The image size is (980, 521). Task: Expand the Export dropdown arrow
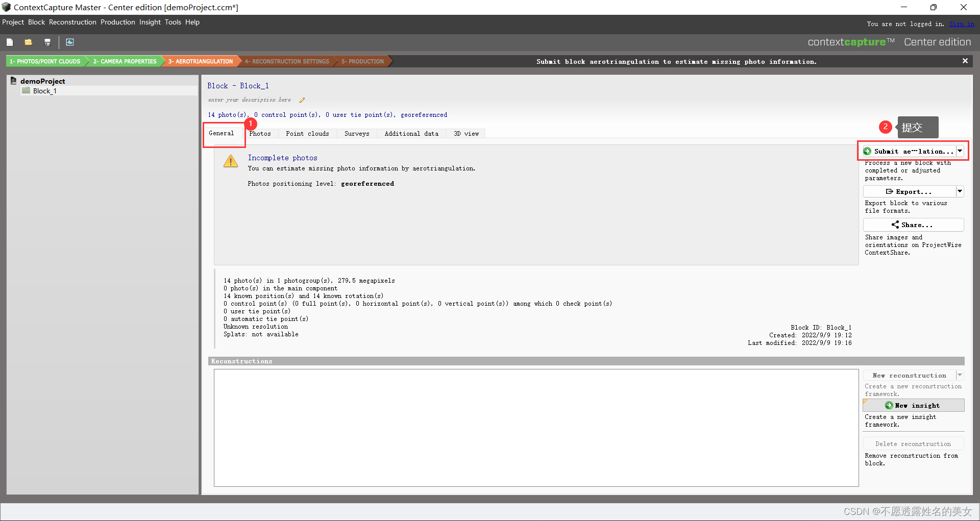[x=960, y=191]
